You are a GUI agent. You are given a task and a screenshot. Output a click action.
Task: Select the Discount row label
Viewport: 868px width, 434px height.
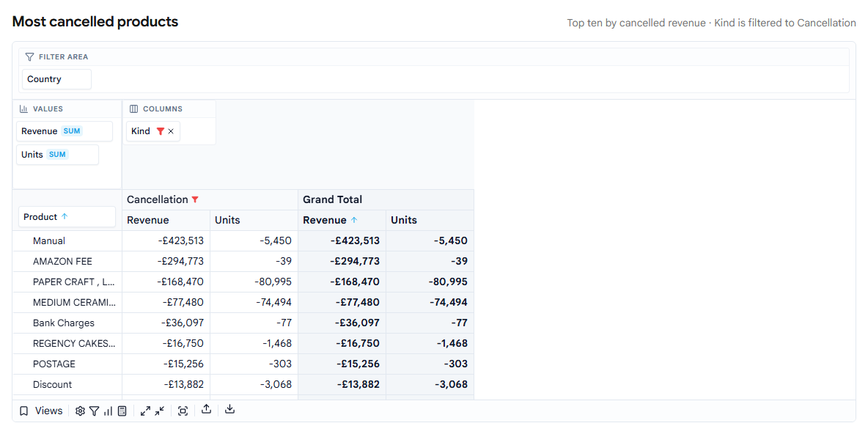pos(53,384)
